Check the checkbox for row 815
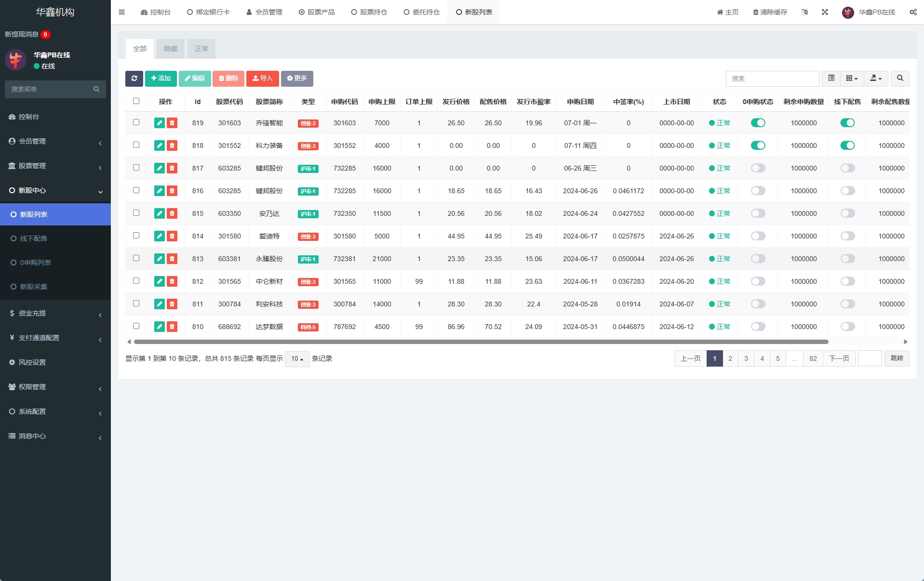 pos(136,213)
